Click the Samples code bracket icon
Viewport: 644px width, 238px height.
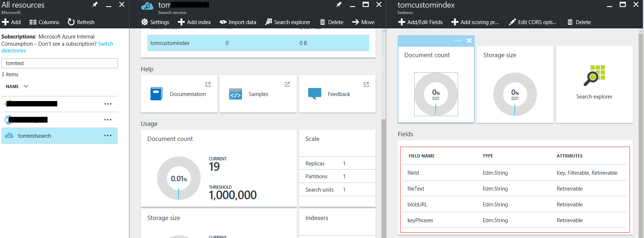pos(236,94)
